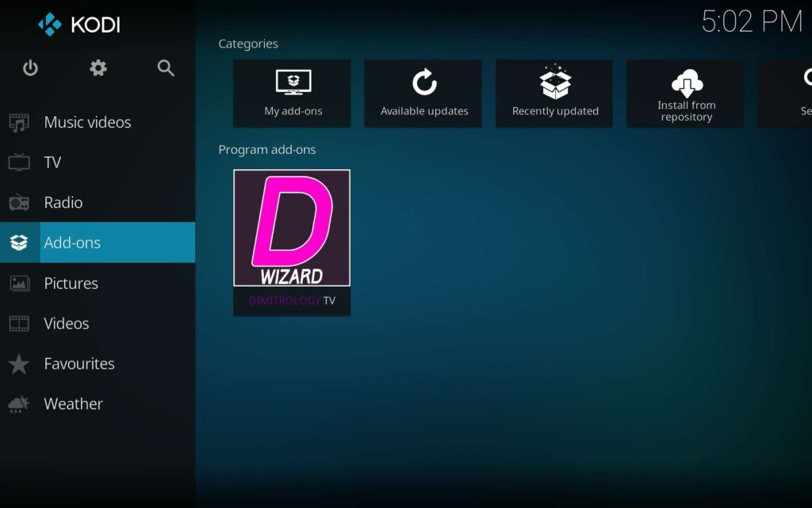Click the KODI title text
Screen dimensions: 812x508
coord(95,25)
